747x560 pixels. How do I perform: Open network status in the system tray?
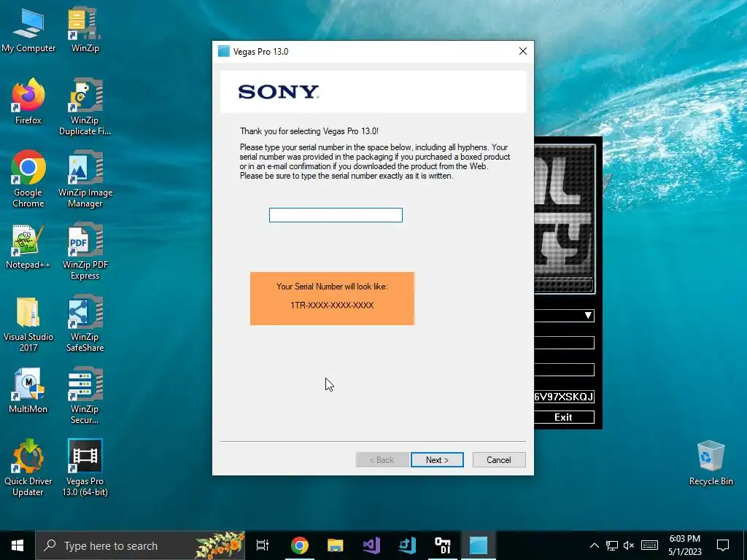click(x=612, y=545)
